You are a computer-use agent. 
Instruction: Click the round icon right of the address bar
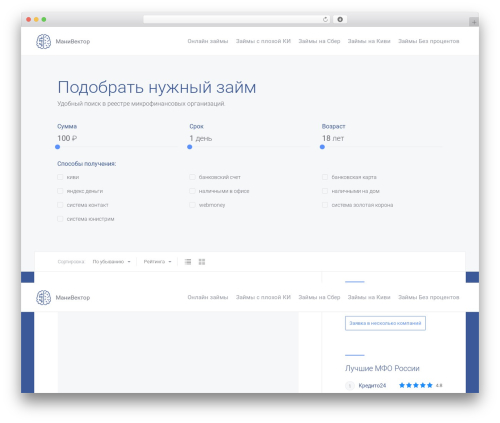(x=340, y=19)
